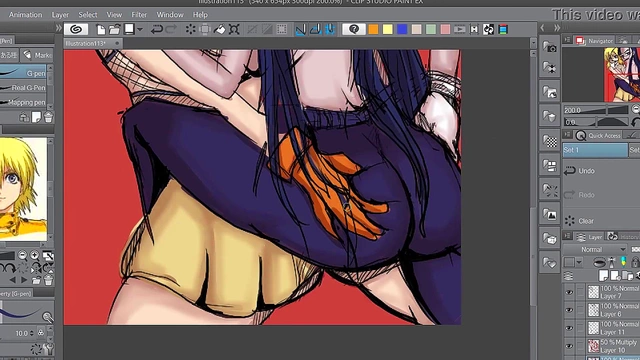Open the Help menu

coord(200,15)
